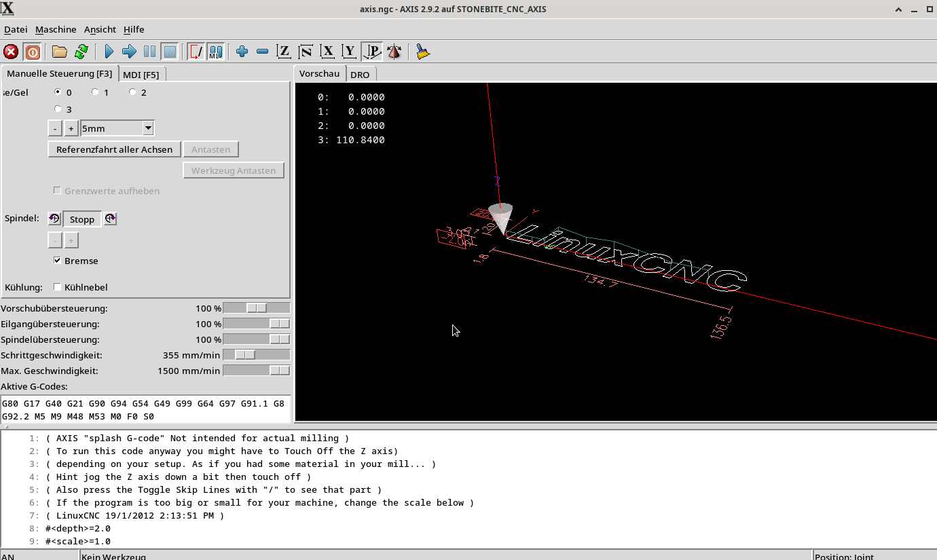Click the Kein Werkzeug status field
The height and width of the screenshot is (560, 937).
(x=445, y=555)
